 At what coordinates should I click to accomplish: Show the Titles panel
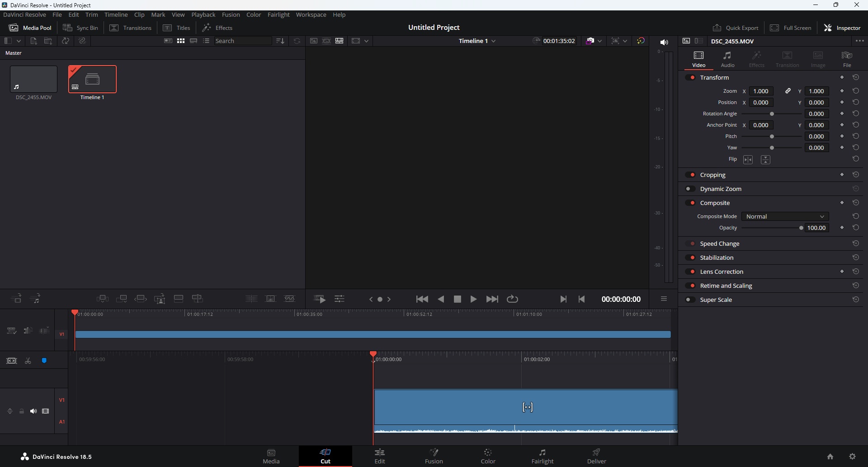pos(177,28)
